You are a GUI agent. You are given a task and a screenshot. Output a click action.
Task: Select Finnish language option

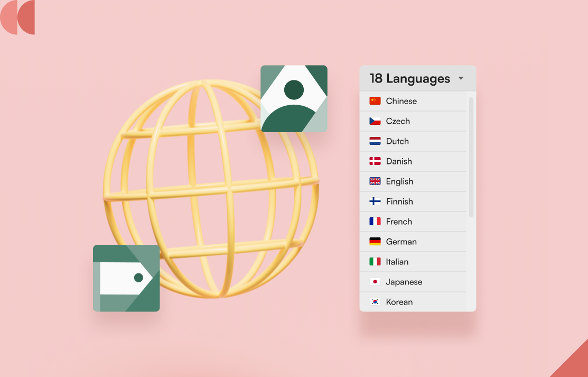(399, 201)
